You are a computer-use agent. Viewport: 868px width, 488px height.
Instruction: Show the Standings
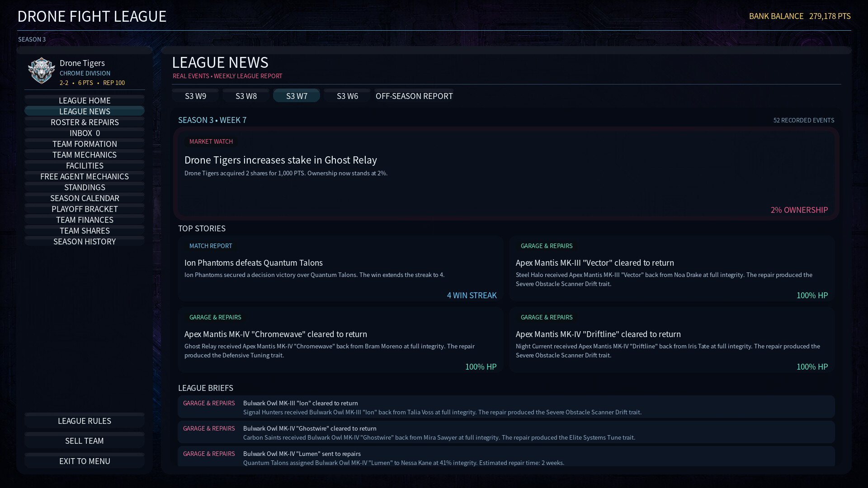[85, 187]
